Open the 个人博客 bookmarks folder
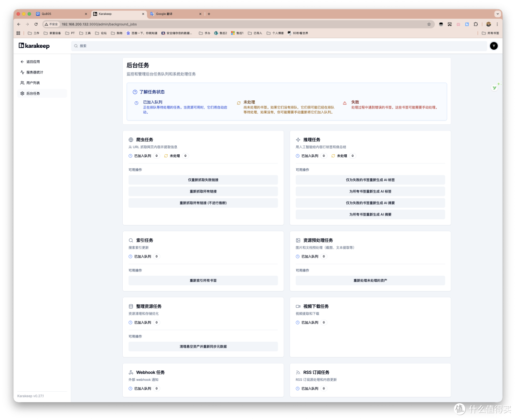Viewport: 516px width, 420px height. [275, 33]
